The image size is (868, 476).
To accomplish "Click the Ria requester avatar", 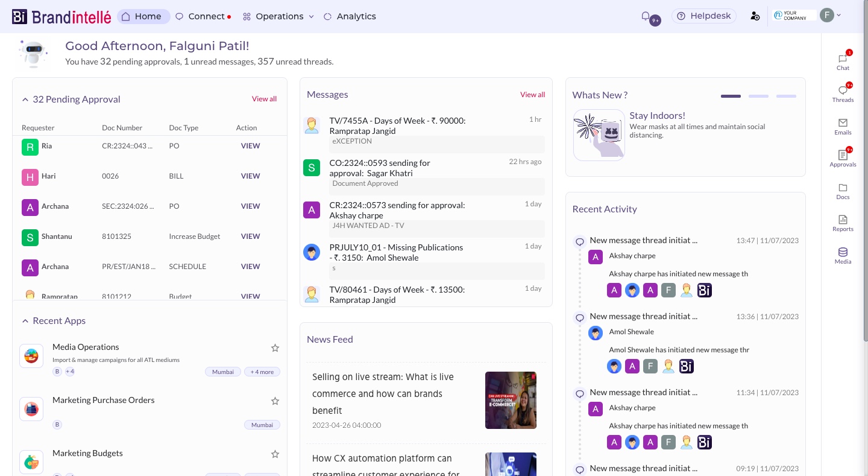I will 30,147.
